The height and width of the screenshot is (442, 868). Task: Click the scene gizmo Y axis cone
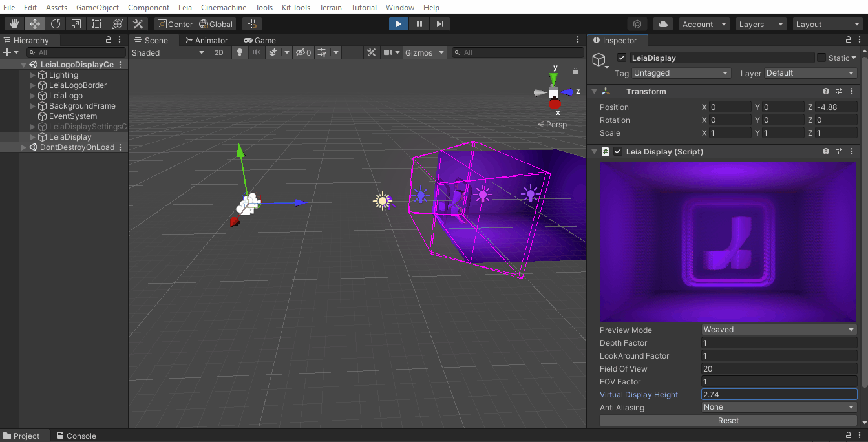[x=553, y=78]
